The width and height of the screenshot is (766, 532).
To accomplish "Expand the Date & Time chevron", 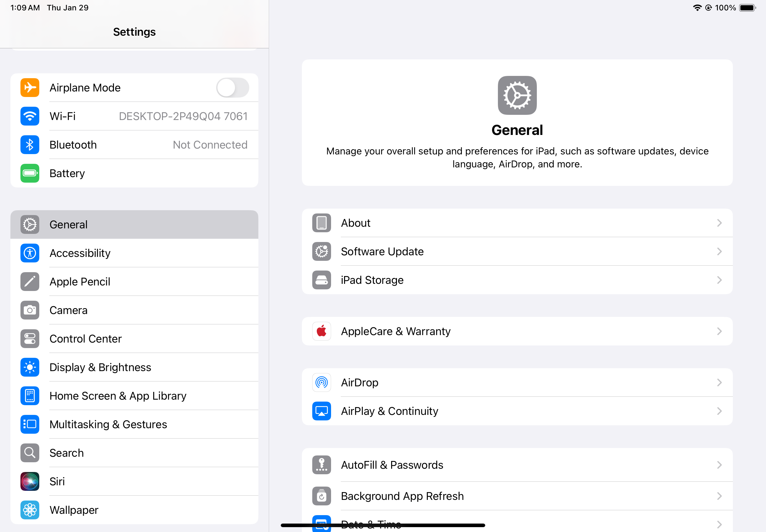I will (x=719, y=524).
